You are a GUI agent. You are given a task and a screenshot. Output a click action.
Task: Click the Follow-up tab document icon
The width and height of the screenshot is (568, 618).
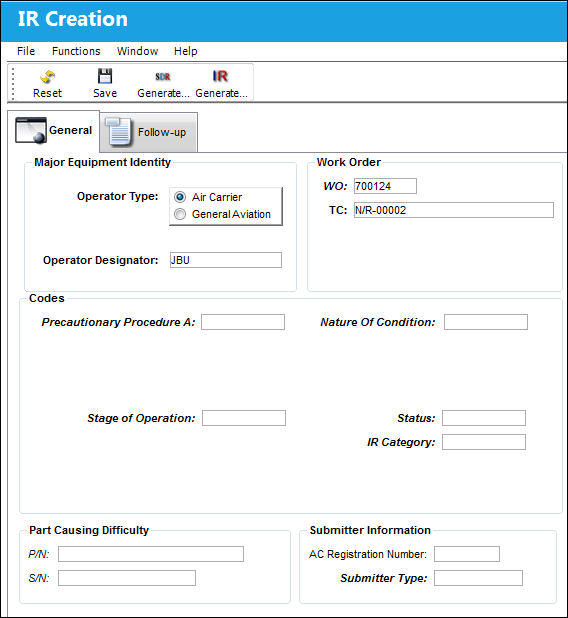click(118, 132)
